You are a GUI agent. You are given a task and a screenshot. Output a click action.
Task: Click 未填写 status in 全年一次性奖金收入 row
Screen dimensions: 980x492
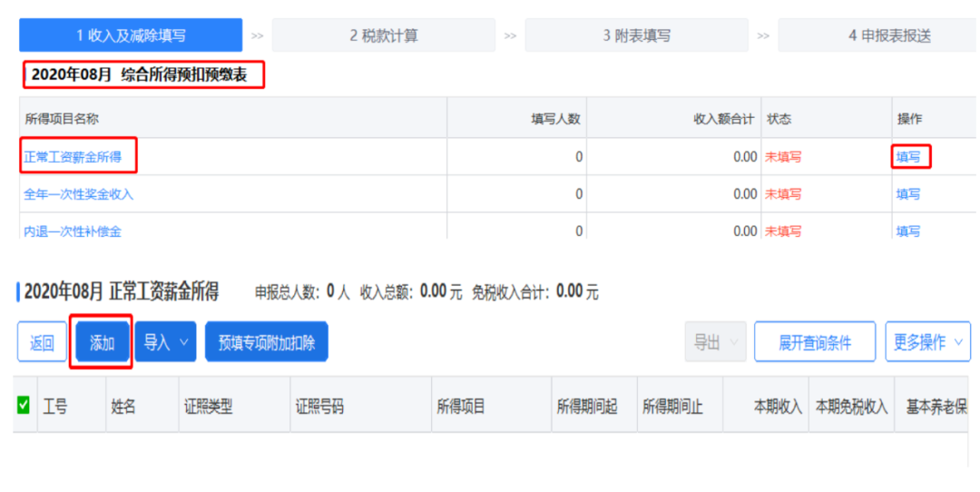point(783,194)
